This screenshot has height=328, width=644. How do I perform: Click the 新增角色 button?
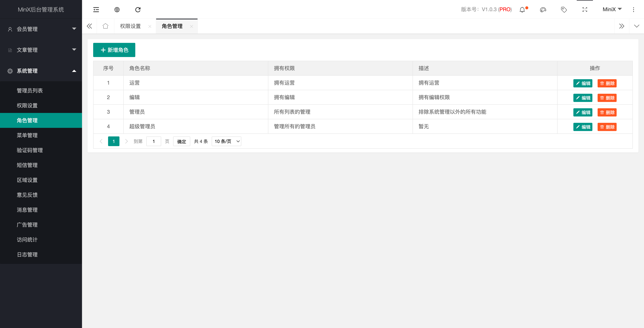[114, 50]
